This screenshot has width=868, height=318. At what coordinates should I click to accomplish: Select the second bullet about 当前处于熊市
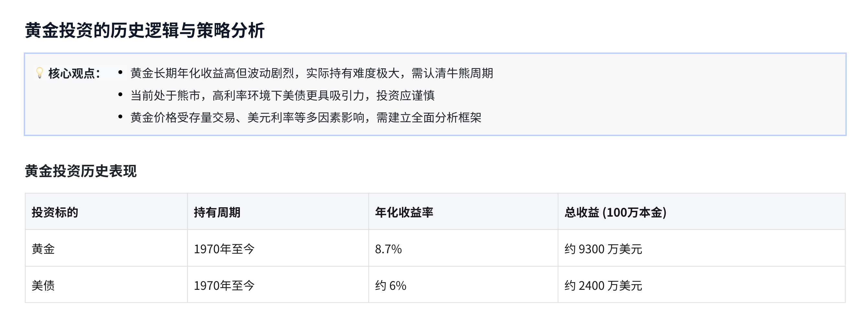282,96
